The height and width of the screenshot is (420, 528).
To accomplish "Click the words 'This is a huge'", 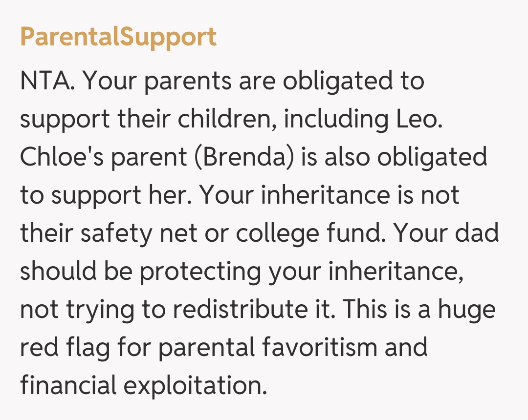I will (x=418, y=310).
